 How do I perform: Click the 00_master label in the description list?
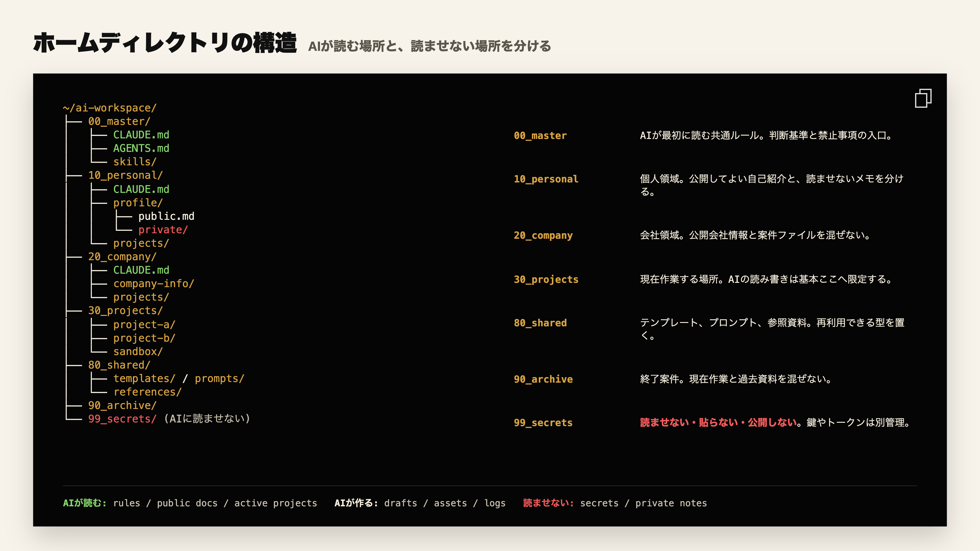click(540, 135)
